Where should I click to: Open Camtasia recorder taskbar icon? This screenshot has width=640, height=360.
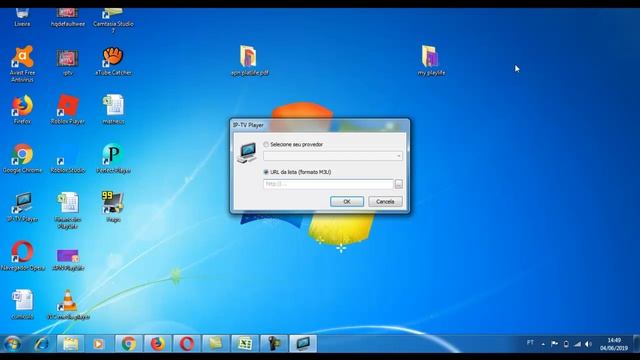274,344
